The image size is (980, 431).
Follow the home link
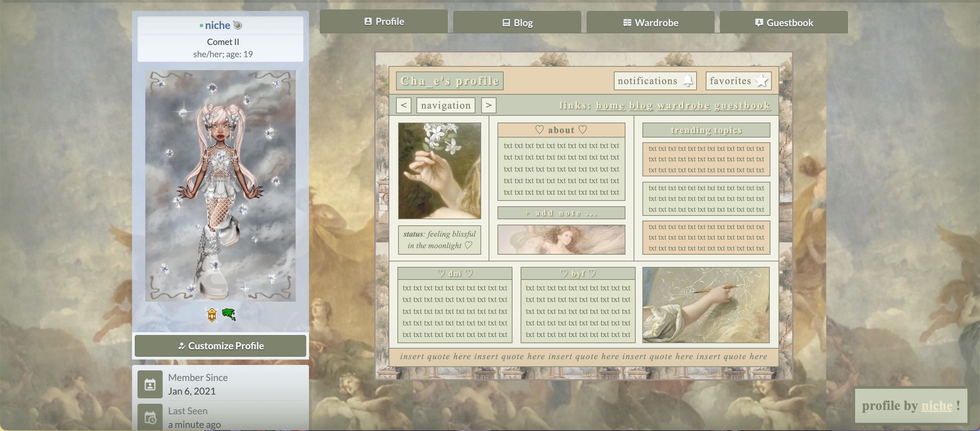(x=610, y=106)
